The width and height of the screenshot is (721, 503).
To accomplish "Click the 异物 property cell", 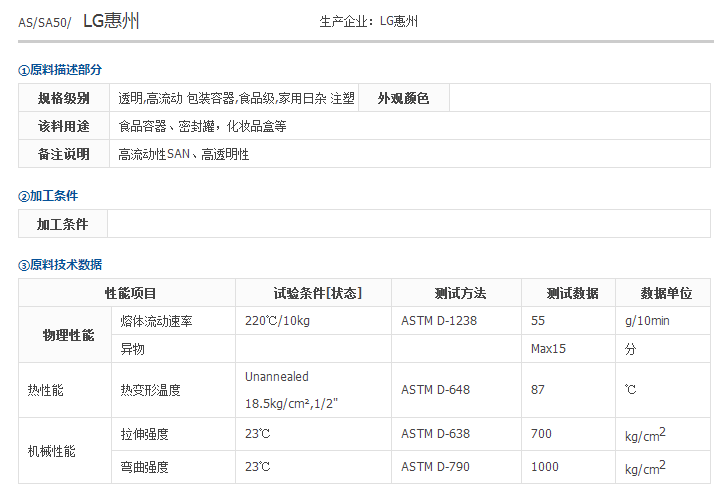I will 173,349.
